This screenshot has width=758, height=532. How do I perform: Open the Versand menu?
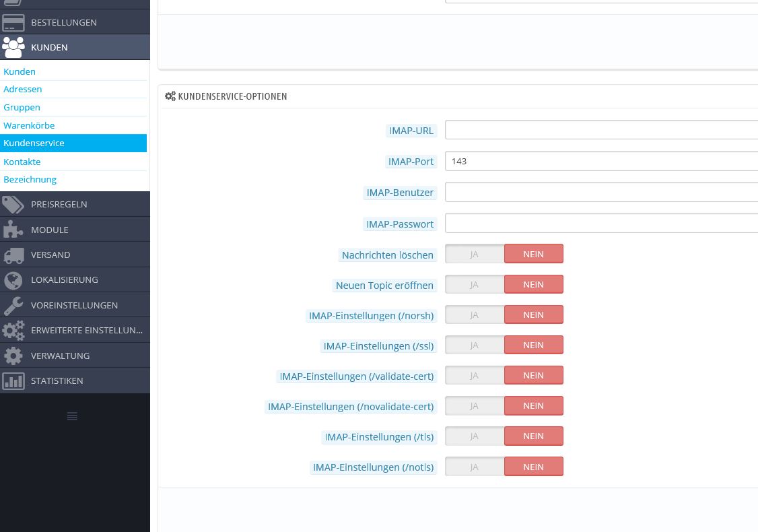tap(75, 255)
